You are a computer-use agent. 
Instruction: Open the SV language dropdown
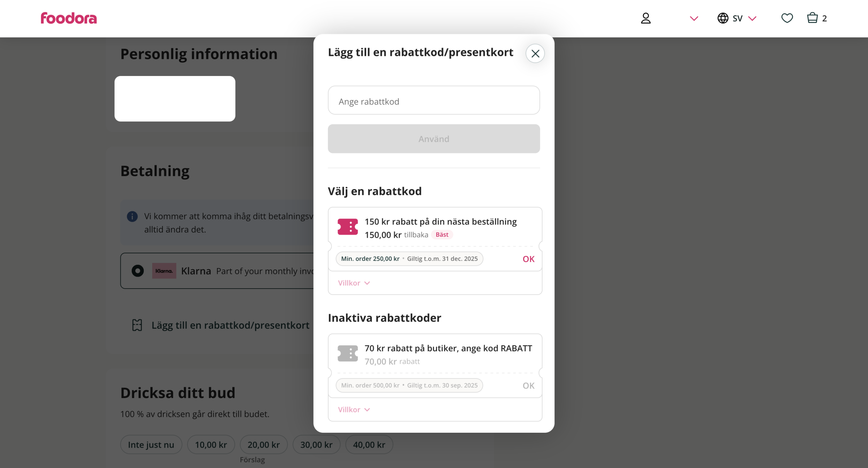(745, 18)
